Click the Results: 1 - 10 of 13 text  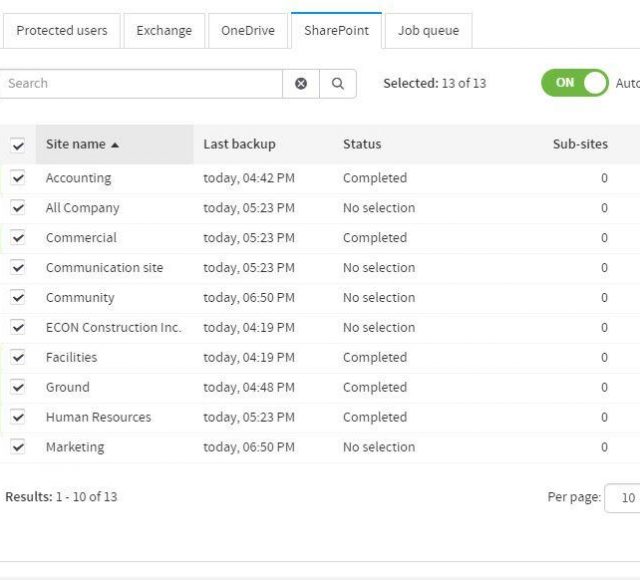(x=61, y=497)
